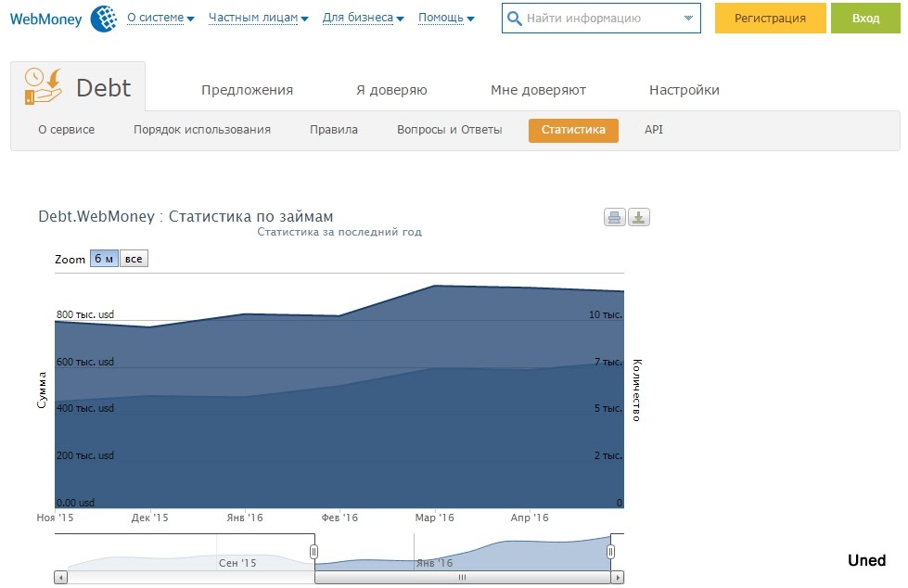
Task: Click the chart title 'Статистика по займам'
Action: click(x=250, y=217)
